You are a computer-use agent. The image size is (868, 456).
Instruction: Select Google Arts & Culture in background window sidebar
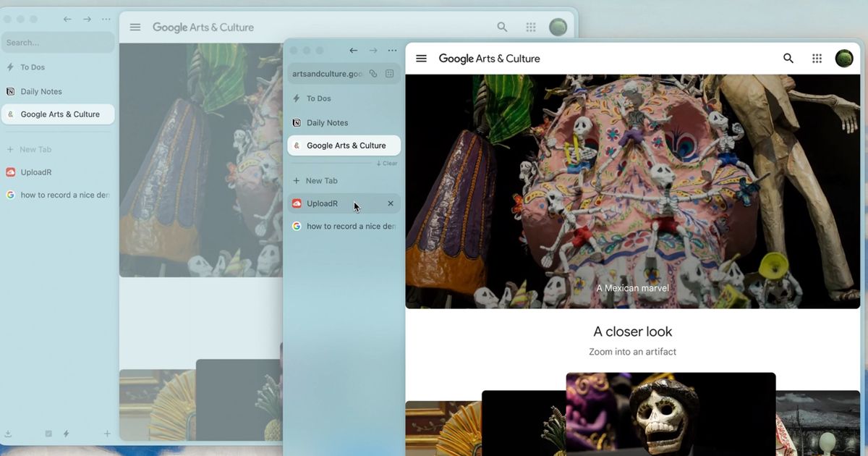(x=58, y=114)
